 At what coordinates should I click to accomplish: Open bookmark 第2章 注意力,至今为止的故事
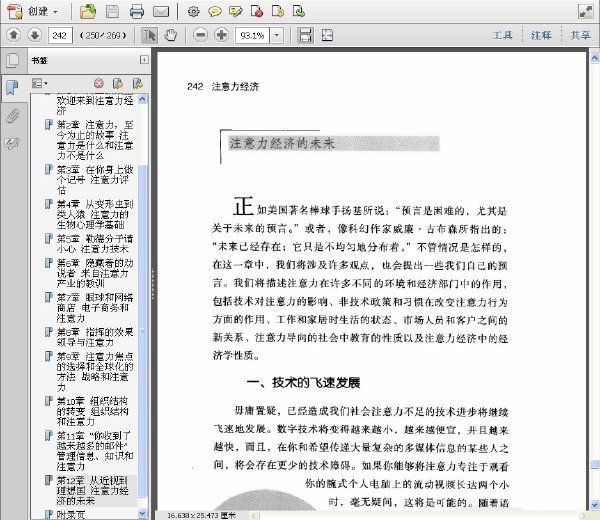(95, 140)
